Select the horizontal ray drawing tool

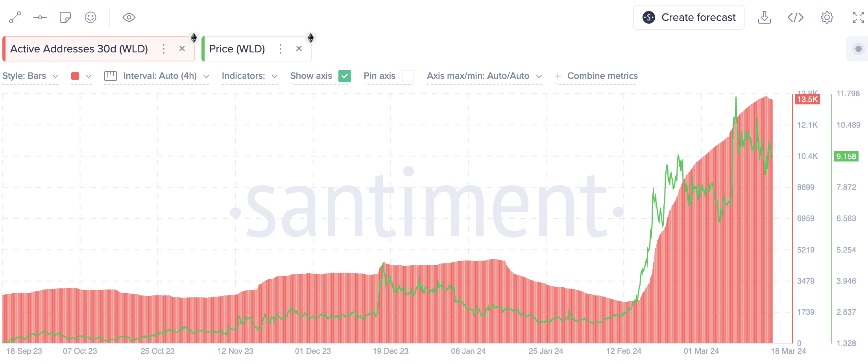[x=40, y=17]
